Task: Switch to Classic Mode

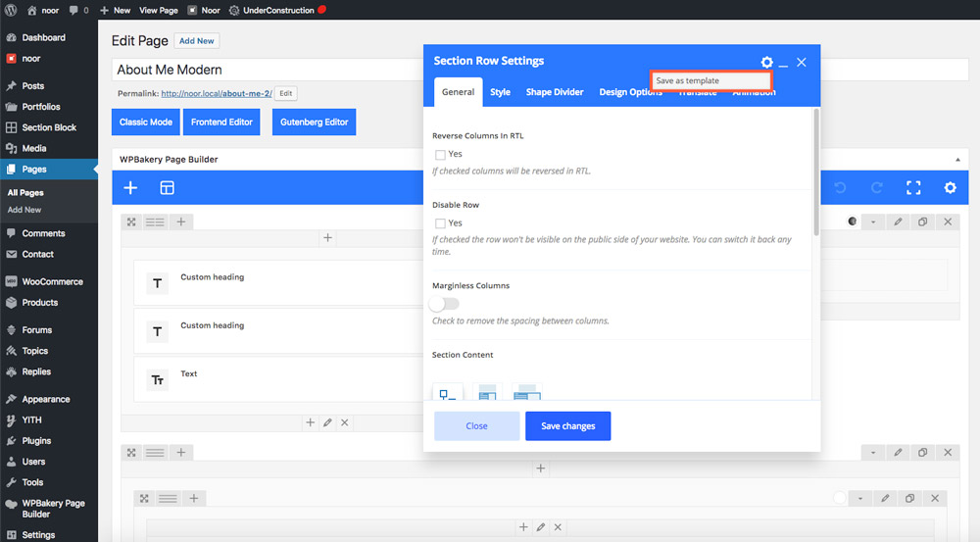Action: click(146, 122)
